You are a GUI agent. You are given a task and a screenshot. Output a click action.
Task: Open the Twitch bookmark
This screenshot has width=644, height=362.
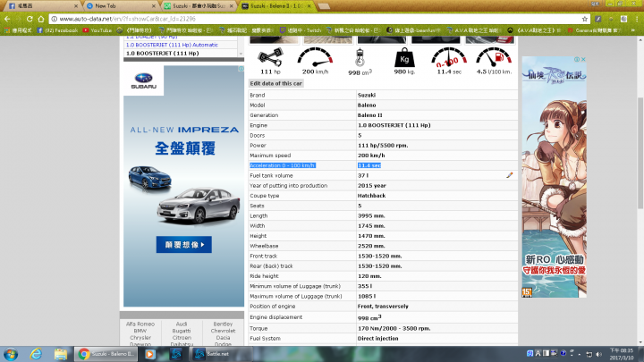click(301, 30)
